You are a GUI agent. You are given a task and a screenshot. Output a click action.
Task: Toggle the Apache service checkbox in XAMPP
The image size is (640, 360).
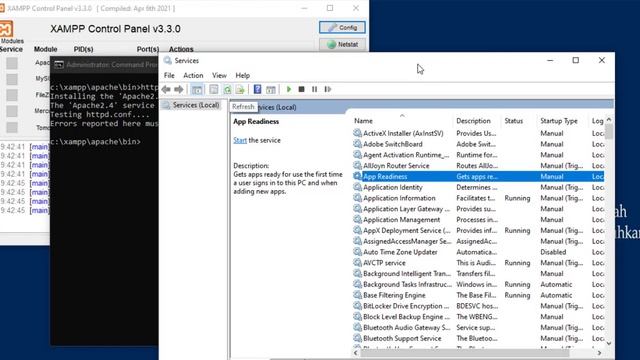(12, 63)
